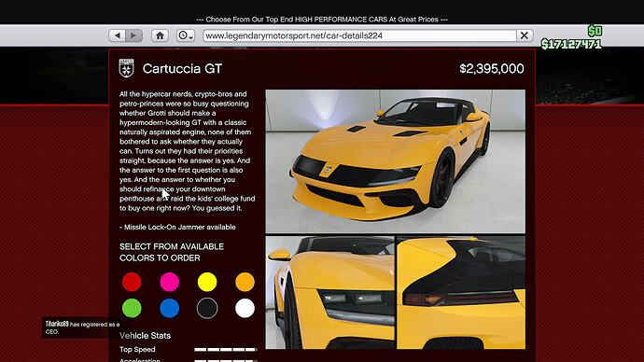This screenshot has height=362, width=644.
Task: View the main Cartuccia GT front image
Action: click(396, 161)
